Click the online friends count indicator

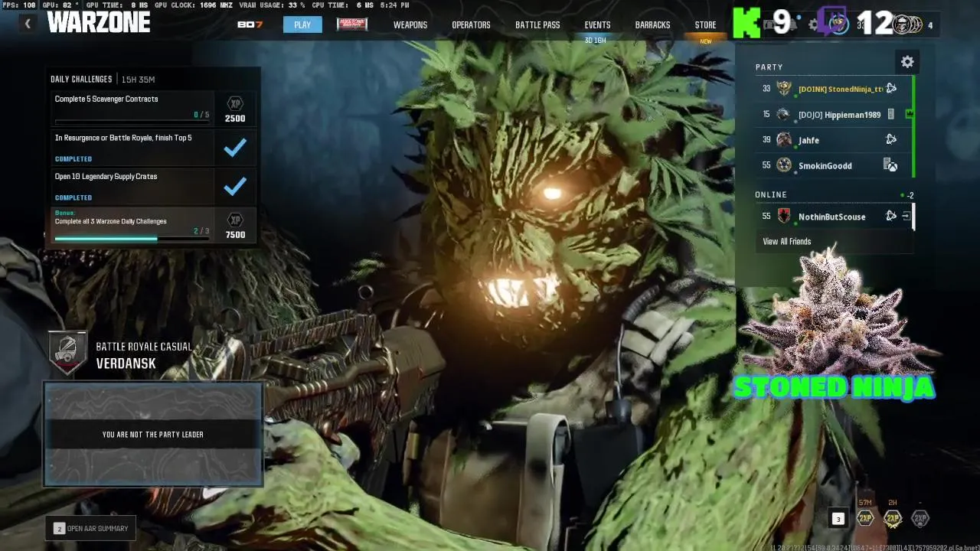tap(907, 195)
